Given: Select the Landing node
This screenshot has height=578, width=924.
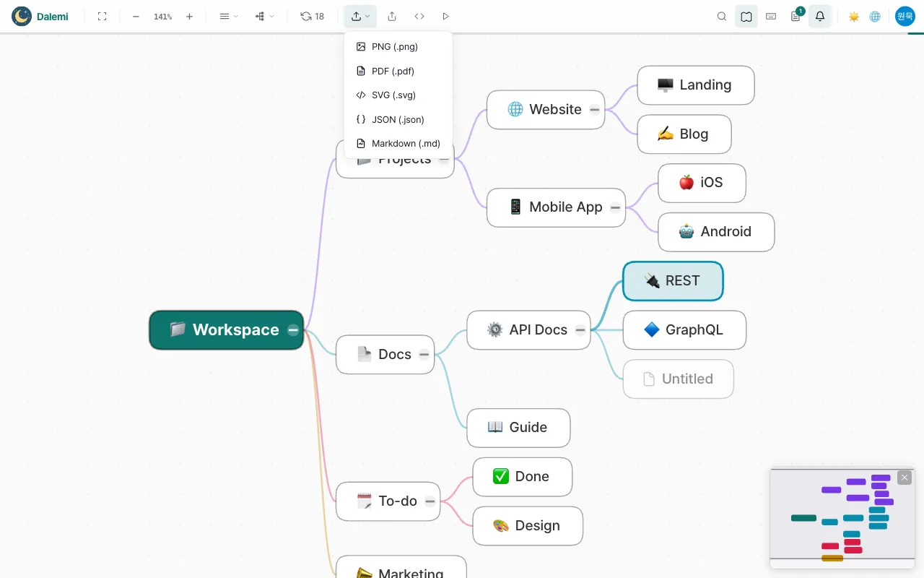Looking at the screenshot, I should (x=696, y=85).
